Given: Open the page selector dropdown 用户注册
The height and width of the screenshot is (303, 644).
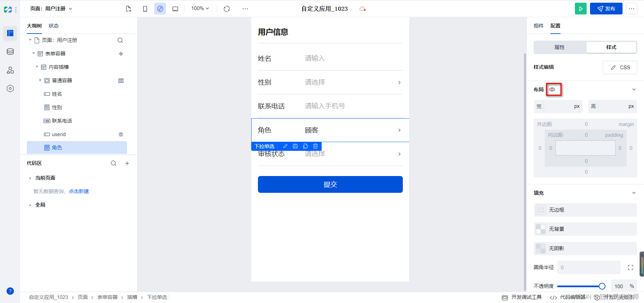Looking at the screenshot, I should (51, 9).
